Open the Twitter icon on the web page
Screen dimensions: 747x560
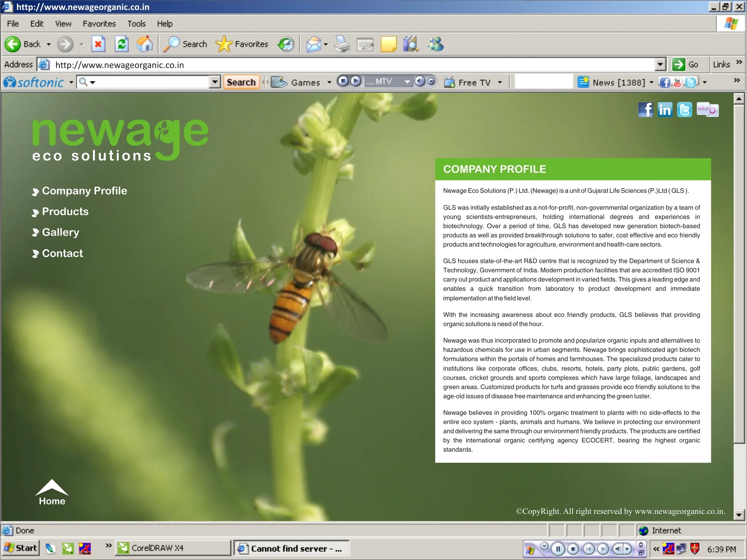(x=684, y=110)
